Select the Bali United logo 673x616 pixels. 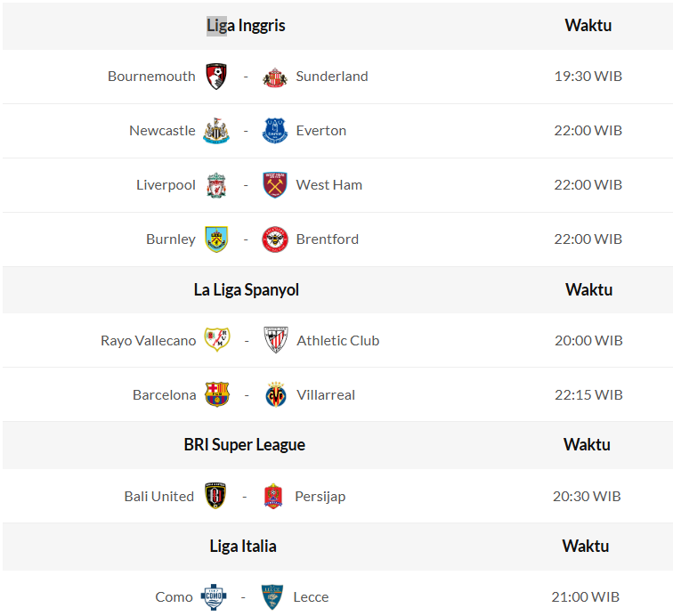click(x=216, y=496)
